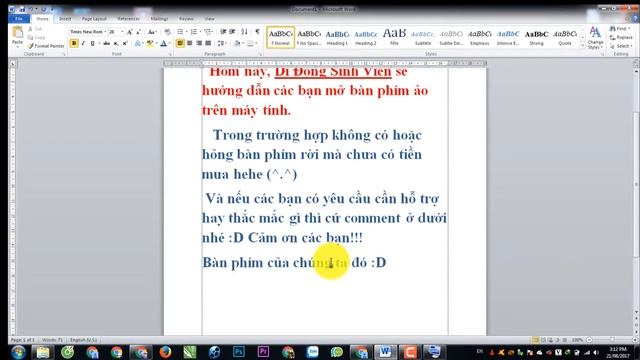Apply the Normal style
Image resolution: width=640 pixels, height=360 pixels.
[280, 37]
